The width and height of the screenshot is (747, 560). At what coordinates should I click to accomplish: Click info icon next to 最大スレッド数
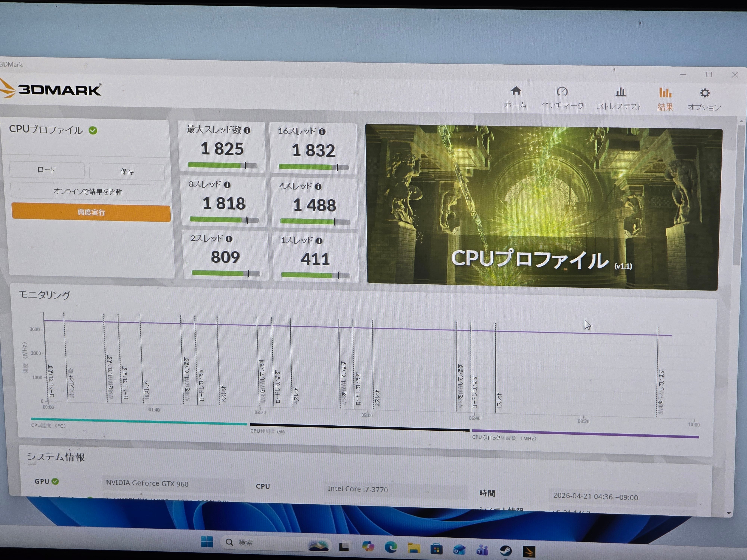247,130
